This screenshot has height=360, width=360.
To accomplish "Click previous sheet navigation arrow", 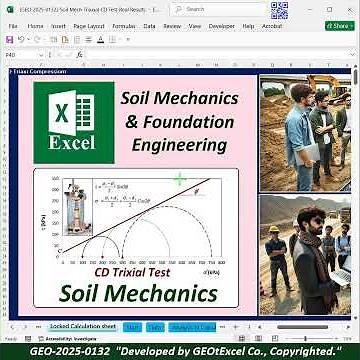I will tap(12, 327).
